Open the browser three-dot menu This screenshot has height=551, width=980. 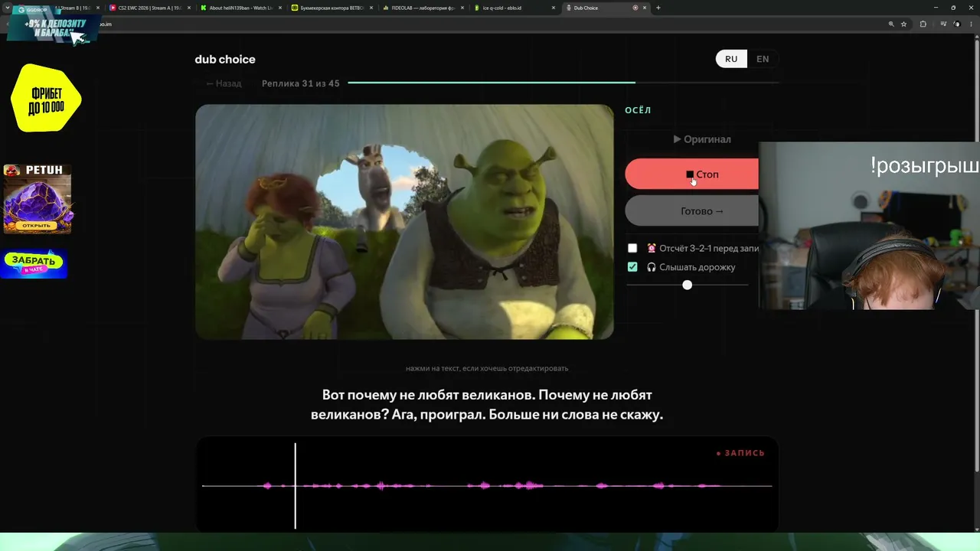(970, 24)
